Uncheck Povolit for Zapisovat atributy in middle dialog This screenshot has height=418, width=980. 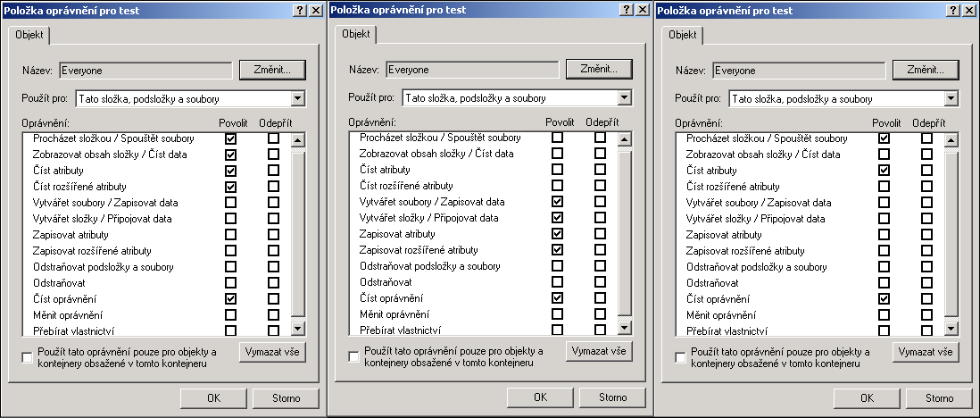click(x=558, y=233)
